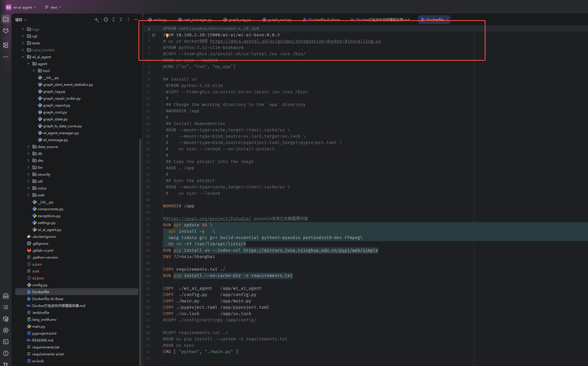Open the AI Assistant tool window
Viewport: 588px width, 366px height.
6,296
